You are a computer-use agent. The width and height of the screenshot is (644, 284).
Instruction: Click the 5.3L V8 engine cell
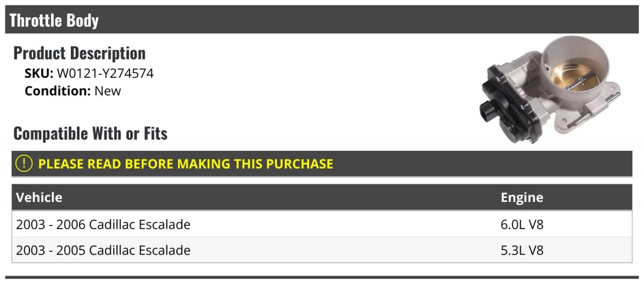pos(522,250)
